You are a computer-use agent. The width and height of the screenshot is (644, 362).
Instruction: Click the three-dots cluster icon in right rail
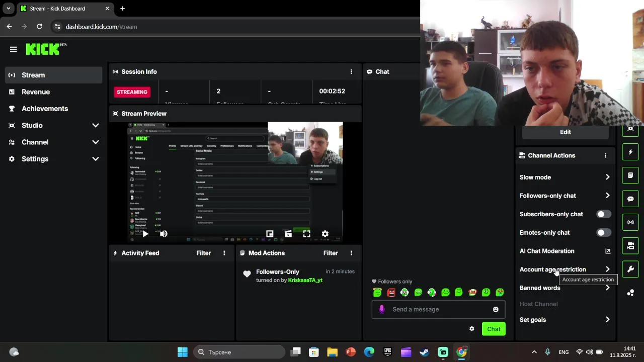click(630, 293)
